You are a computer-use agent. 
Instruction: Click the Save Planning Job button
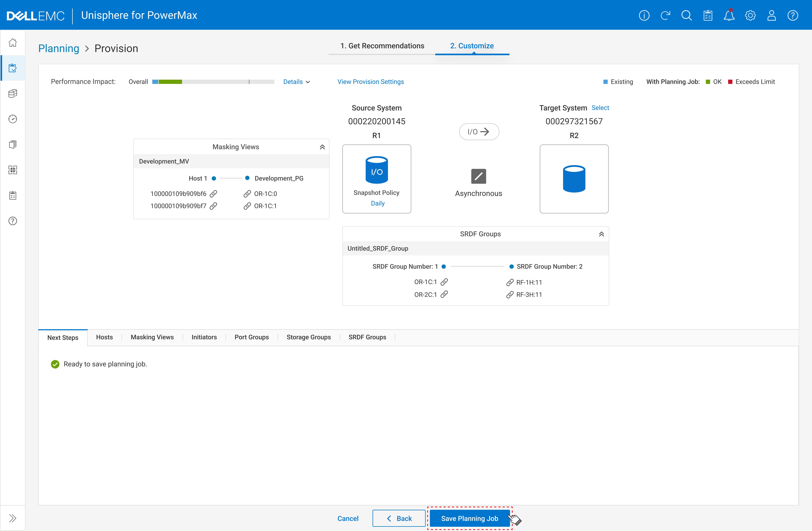coord(470,518)
